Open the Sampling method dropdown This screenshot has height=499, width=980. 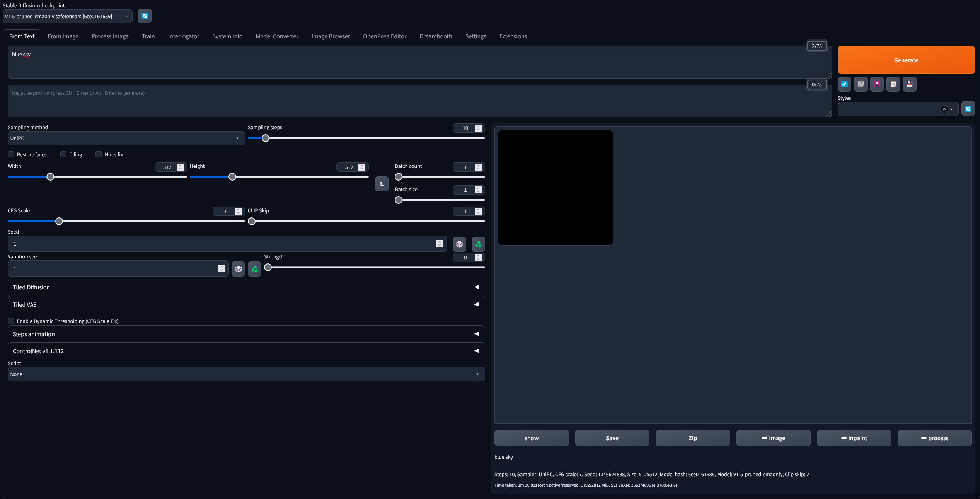coord(126,138)
